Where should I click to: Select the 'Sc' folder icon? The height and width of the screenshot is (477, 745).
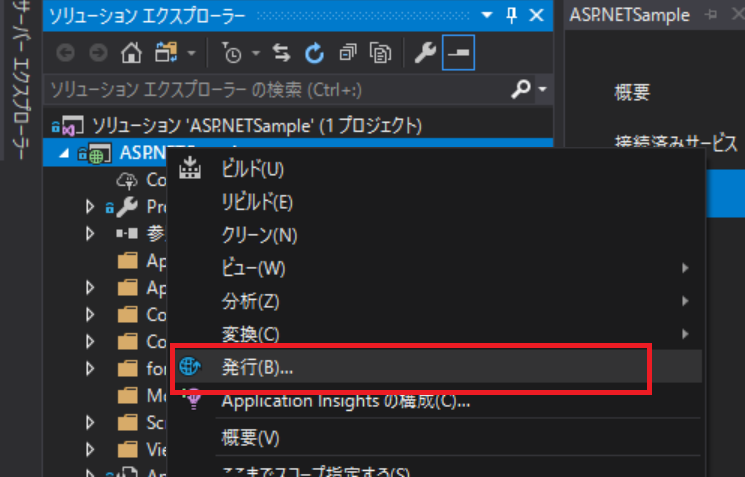127,422
